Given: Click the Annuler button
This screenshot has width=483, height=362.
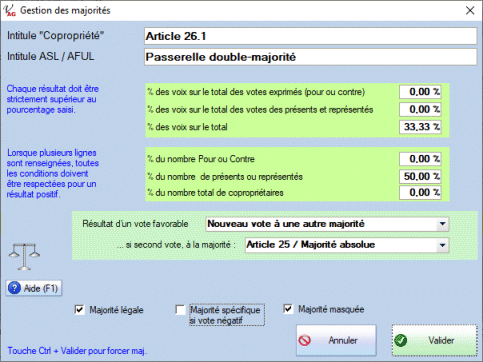Looking at the screenshot, I should (x=336, y=340).
